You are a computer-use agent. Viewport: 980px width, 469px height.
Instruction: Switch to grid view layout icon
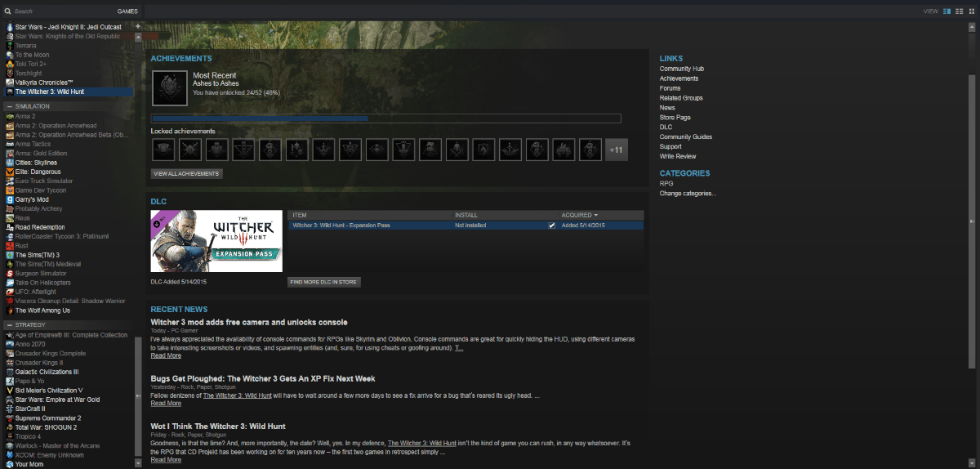click(x=970, y=11)
